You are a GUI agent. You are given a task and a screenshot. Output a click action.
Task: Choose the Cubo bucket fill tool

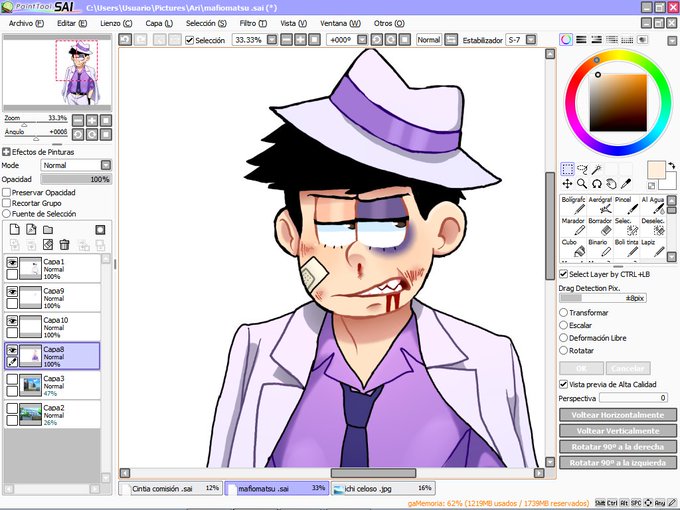(x=573, y=248)
